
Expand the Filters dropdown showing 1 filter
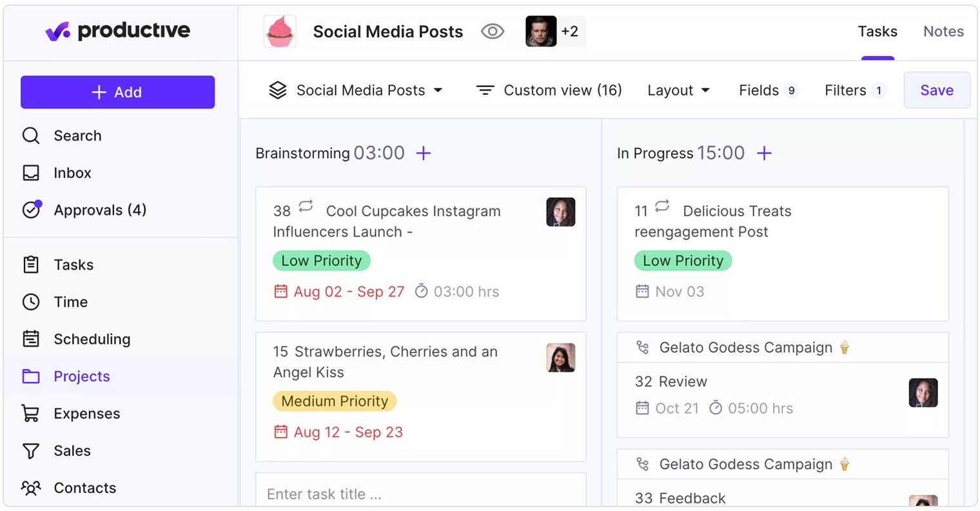[x=854, y=90]
